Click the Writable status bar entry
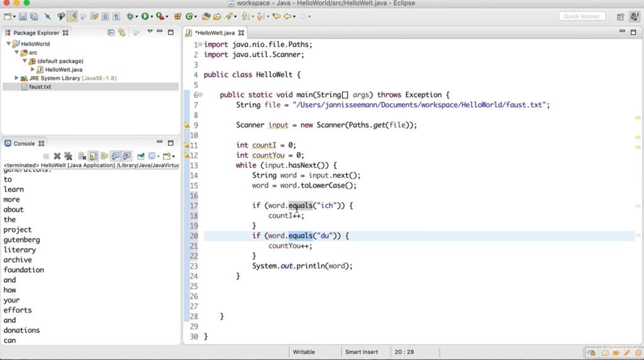The height and width of the screenshot is (360, 644). (x=304, y=352)
